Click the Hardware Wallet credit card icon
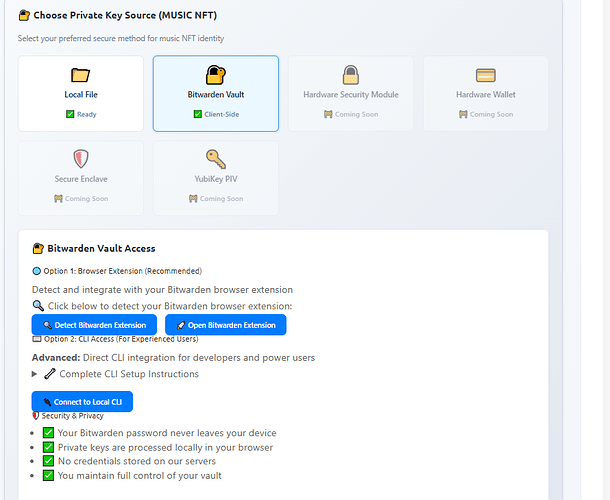Screen dimensions: 610x500 [x=486, y=75]
